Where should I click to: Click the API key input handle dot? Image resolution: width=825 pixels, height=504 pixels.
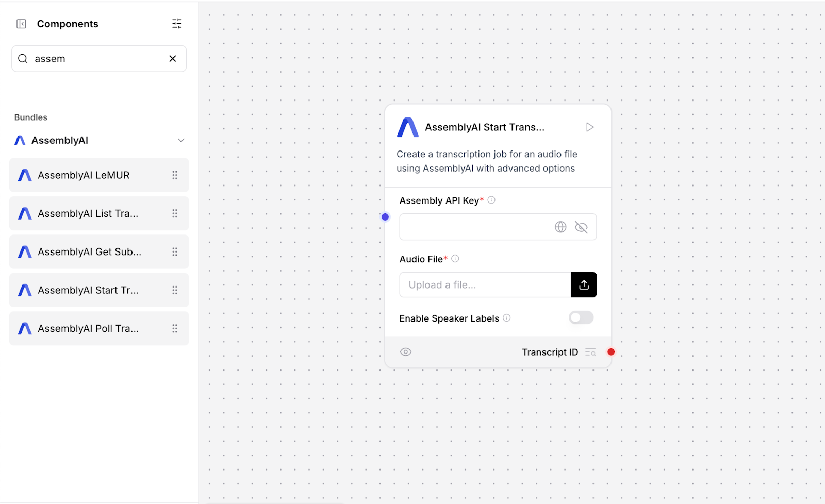(385, 217)
